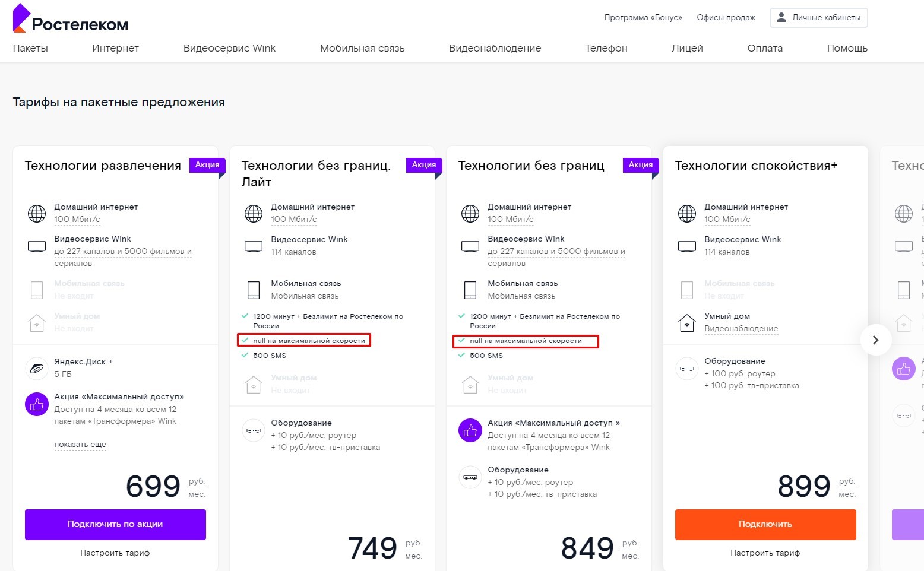
Task: Click globe icon in Технологии спокойствия+ card
Action: pyautogui.click(x=687, y=213)
